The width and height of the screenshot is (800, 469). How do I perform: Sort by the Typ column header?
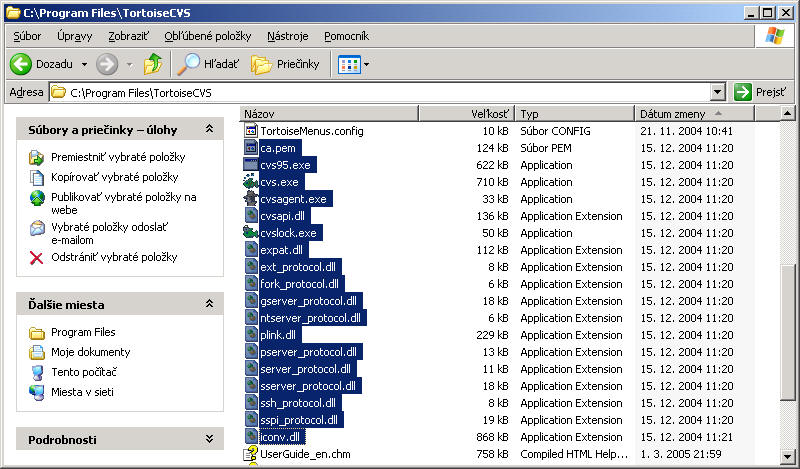pos(575,114)
